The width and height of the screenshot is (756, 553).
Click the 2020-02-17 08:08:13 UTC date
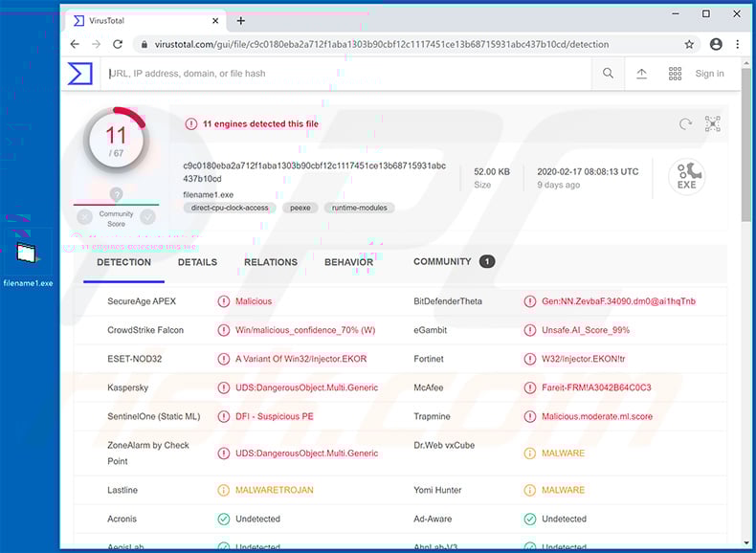click(588, 171)
